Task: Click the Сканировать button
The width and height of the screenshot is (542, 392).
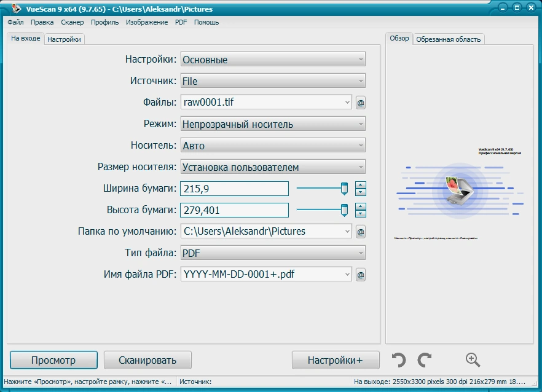Action: coord(147,360)
